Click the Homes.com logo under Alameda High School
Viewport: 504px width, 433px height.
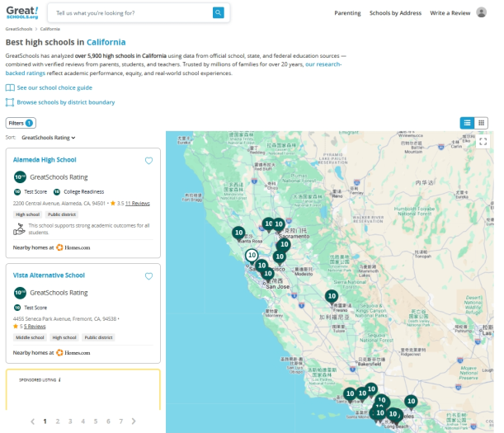(73, 247)
